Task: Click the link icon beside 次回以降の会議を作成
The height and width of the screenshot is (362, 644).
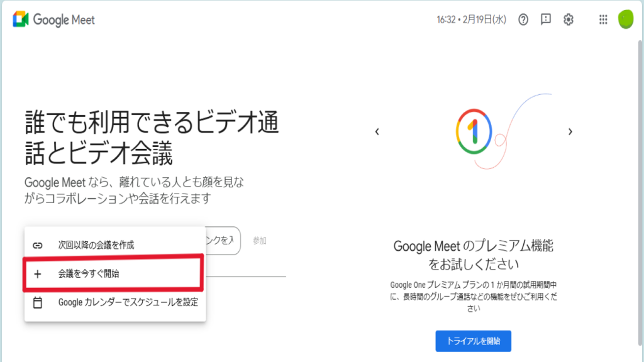Action: tap(37, 246)
